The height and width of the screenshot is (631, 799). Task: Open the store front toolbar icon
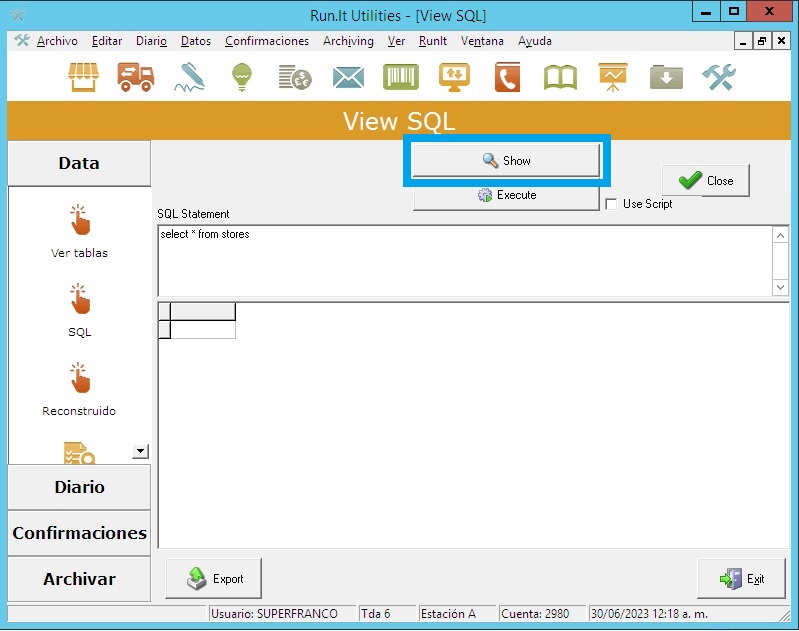(83, 77)
